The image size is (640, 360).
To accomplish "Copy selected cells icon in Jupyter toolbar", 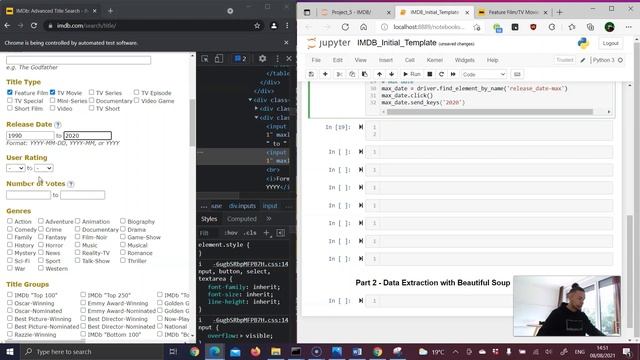I will [x=352, y=74].
